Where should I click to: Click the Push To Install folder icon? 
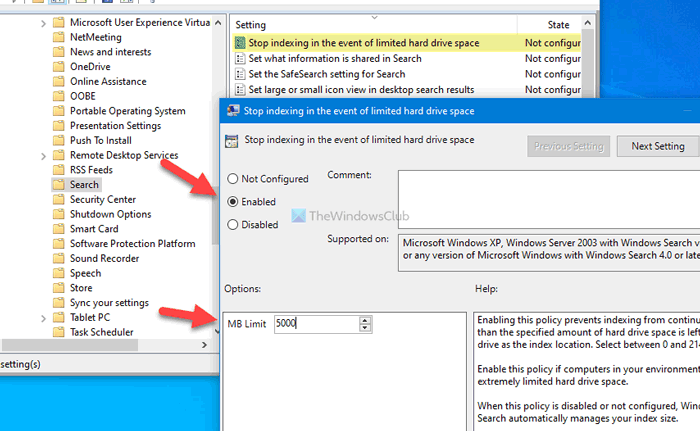[x=58, y=140]
